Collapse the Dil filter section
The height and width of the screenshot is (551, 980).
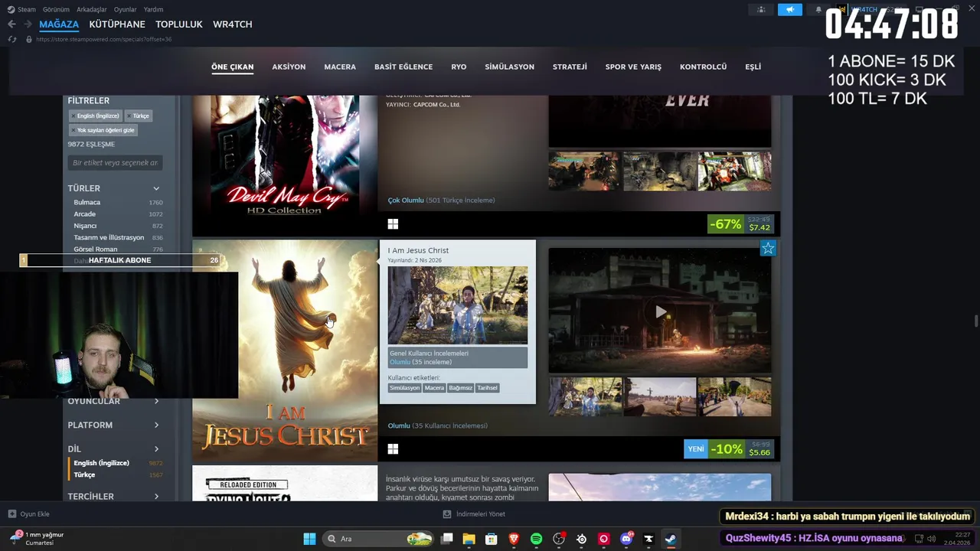pyautogui.click(x=113, y=448)
